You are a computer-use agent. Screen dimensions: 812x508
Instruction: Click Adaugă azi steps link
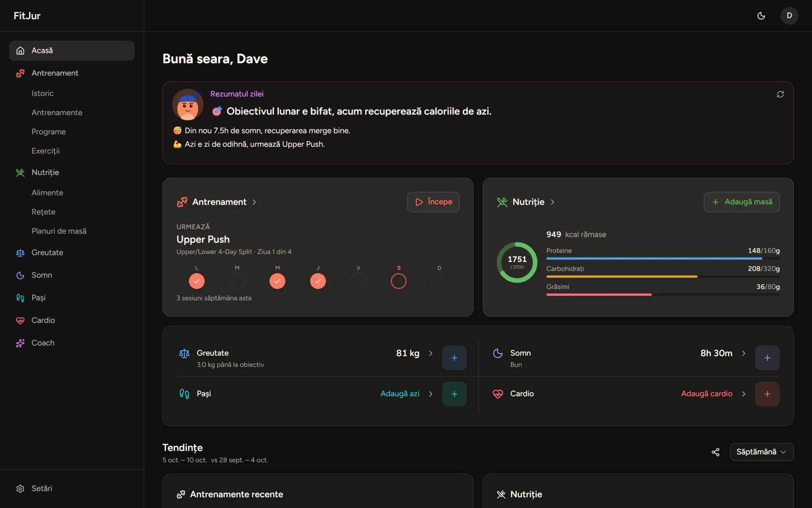tap(400, 394)
